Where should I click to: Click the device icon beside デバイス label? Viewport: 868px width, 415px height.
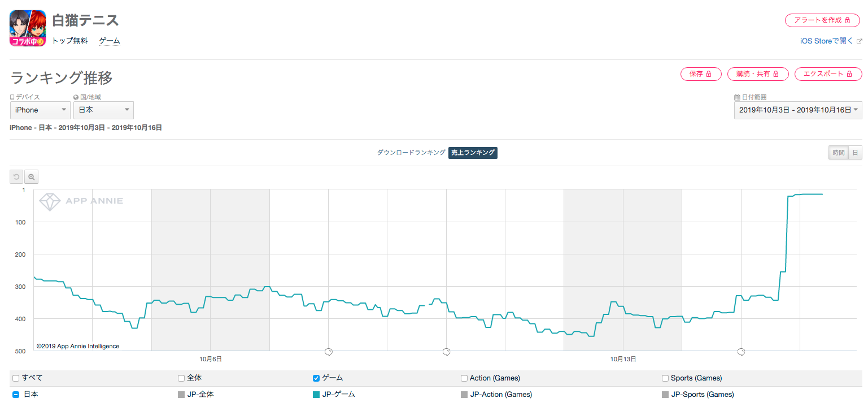[x=12, y=97]
